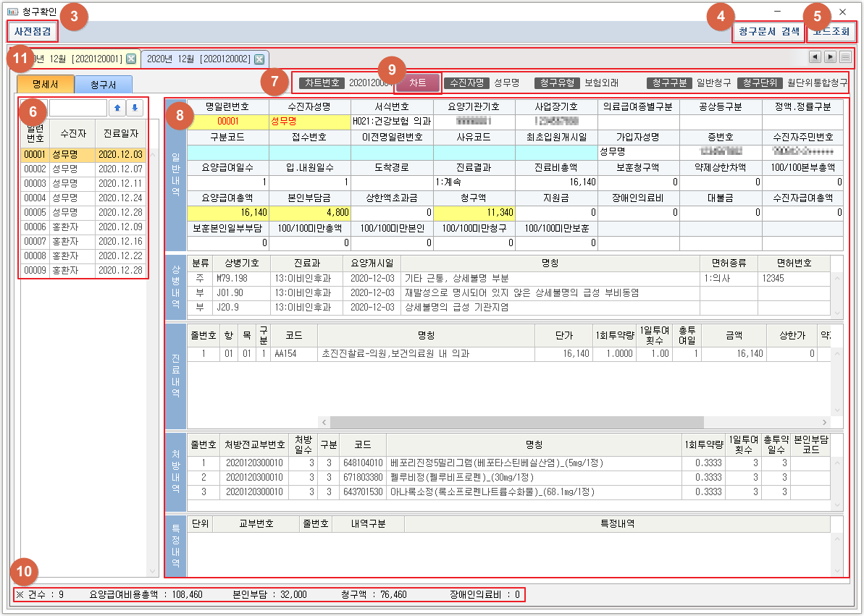Screen dimensions: 864x616
Task: Click the 청구문서 검색 button
Action: pos(768,32)
